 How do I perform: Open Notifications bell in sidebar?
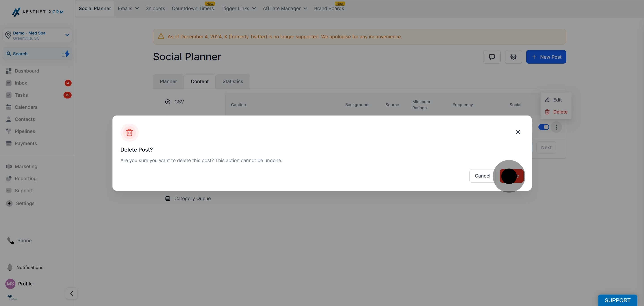[x=10, y=267]
